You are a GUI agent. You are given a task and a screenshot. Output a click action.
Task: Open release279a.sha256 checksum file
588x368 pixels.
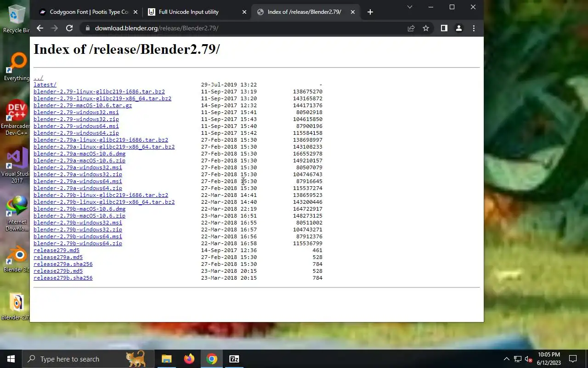click(63, 264)
